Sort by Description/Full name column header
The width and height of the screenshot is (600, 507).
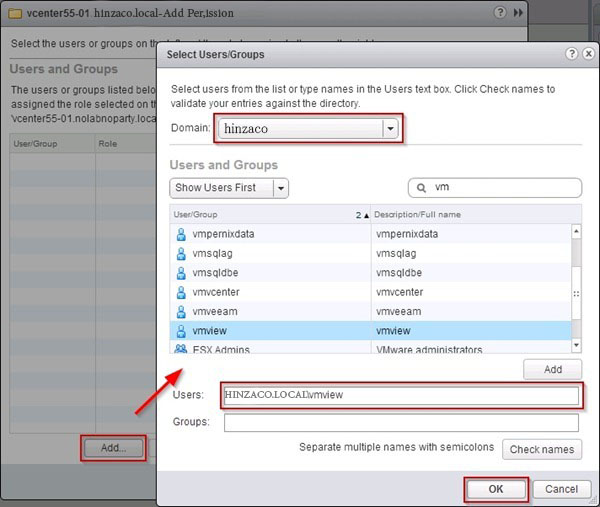point(470,215)
